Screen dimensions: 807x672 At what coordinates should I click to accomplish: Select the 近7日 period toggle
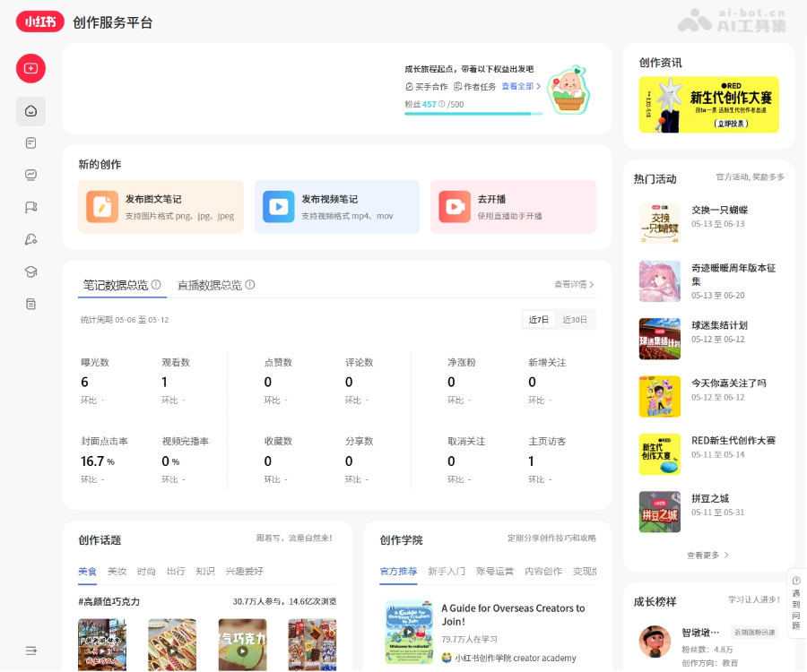pyautogui.click(x=538, y=319)
